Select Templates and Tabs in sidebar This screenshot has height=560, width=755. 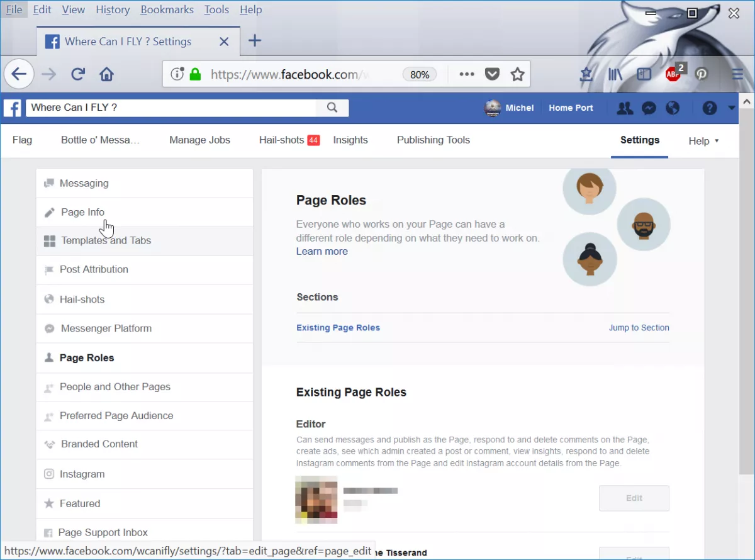point(145,240)
